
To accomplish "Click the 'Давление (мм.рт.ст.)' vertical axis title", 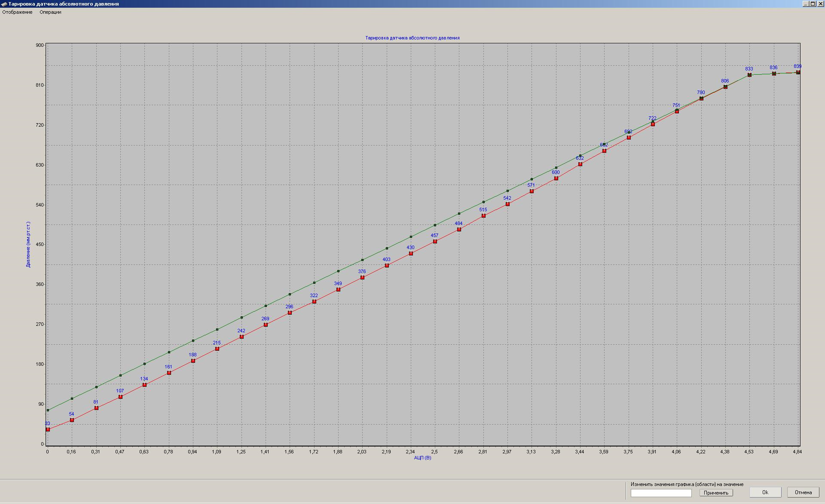I will pos(28,245).
